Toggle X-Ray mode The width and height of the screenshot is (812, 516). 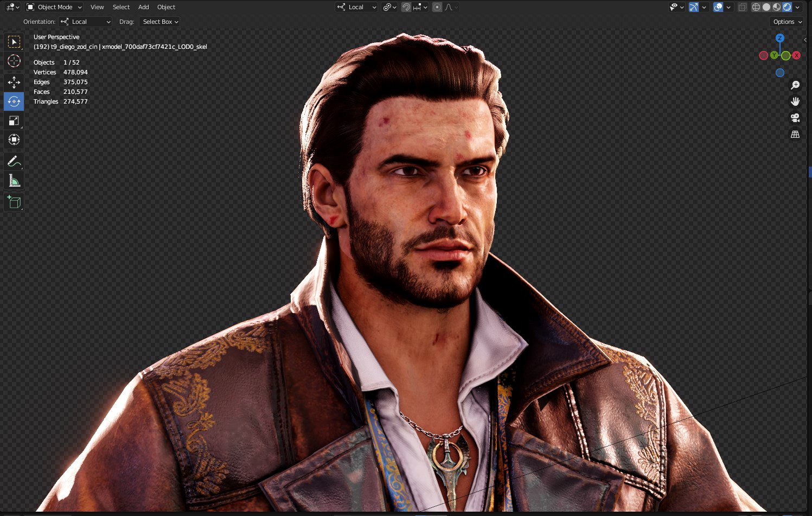pos(743,7)
